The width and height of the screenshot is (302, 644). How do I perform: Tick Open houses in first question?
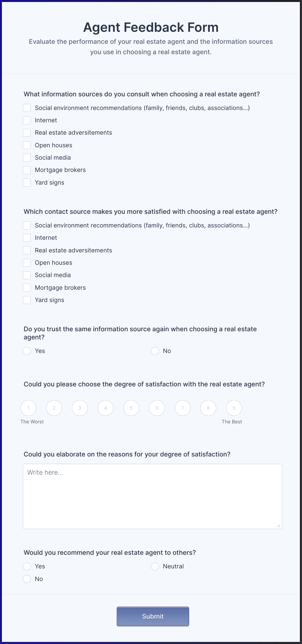click(27, 145)
